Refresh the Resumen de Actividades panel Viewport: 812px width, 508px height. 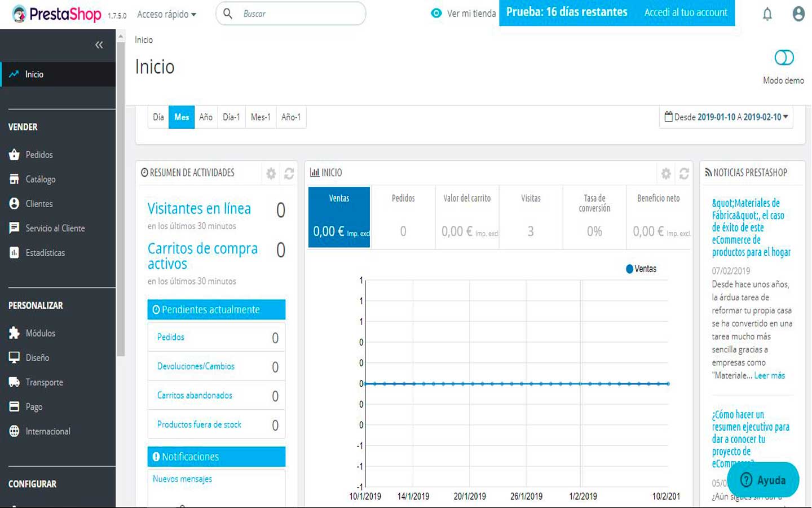pos(289,173)
